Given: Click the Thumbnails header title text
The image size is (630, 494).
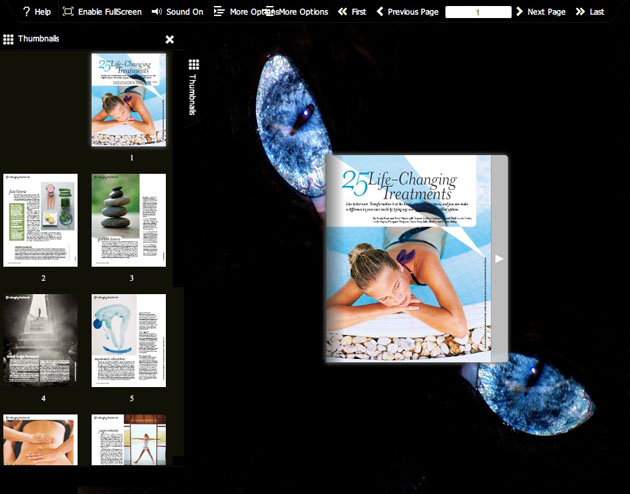Looking at the screenshot, I should pos(39,39).
